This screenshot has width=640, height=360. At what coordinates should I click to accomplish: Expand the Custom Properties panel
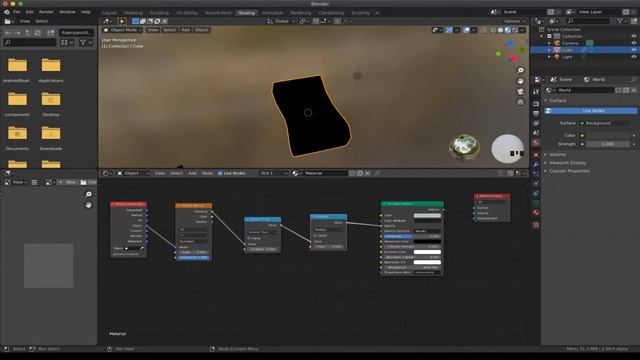569,171
